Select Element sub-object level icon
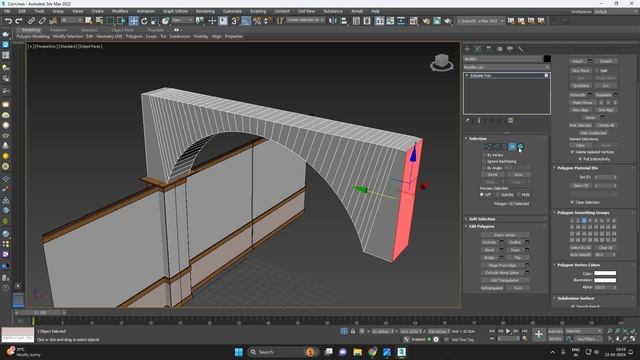 tap(520, 147)
